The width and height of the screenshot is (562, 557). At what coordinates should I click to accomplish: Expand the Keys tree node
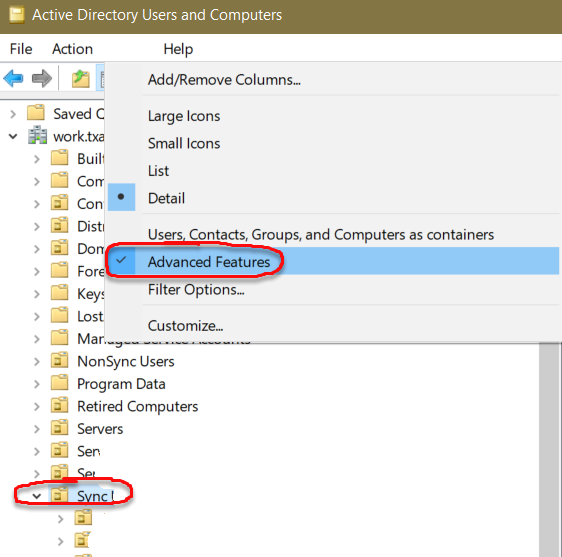tap(37, 294)
